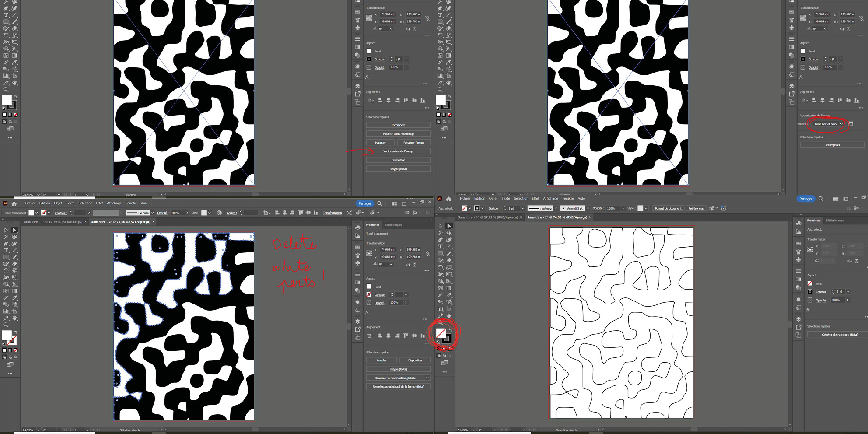The width and height of the screenshot is (868, 434).
Task: Open Arrondi 5 pt brush dropdown in bottom-right window
Action: coord(588,208)
